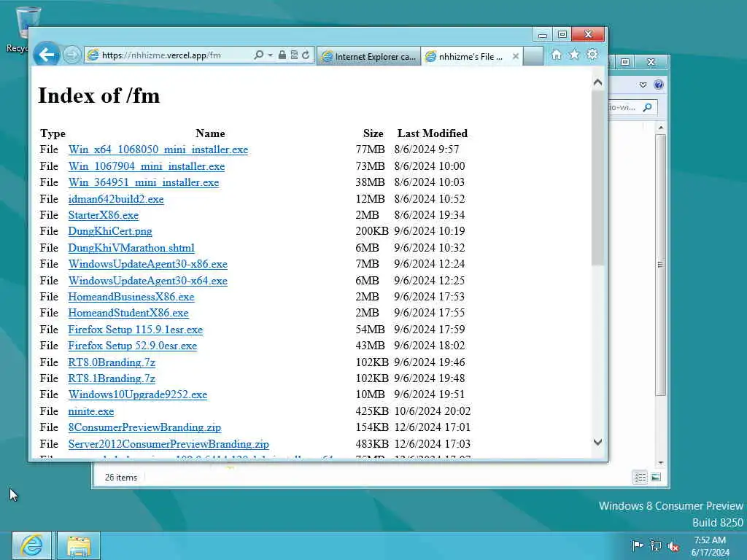747x560 pixels.
Task: Click the browser vertical scrollbar thumb
Action: tap(598, 178)
